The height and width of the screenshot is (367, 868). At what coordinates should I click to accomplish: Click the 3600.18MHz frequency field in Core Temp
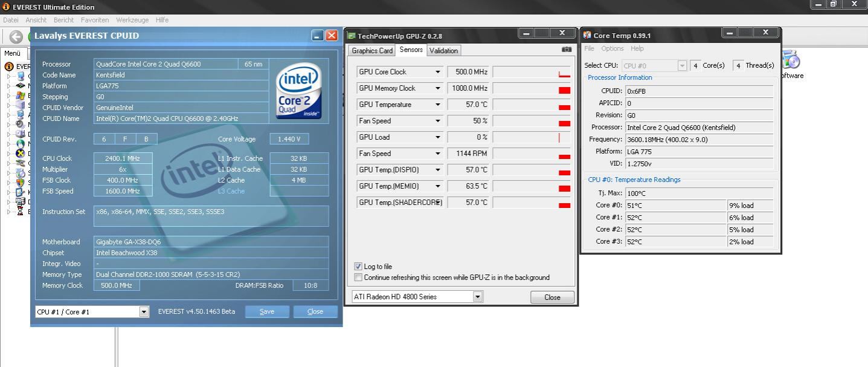point(699,140)
